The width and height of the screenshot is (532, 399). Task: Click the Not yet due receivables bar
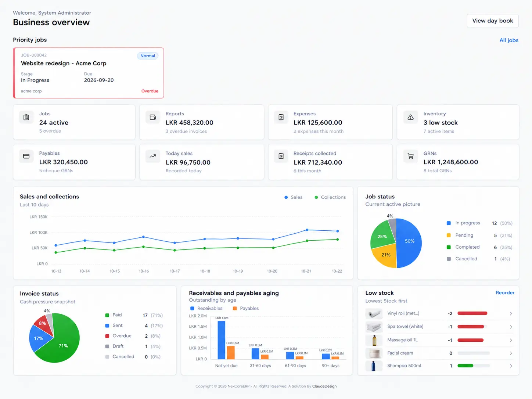[222, 340]
